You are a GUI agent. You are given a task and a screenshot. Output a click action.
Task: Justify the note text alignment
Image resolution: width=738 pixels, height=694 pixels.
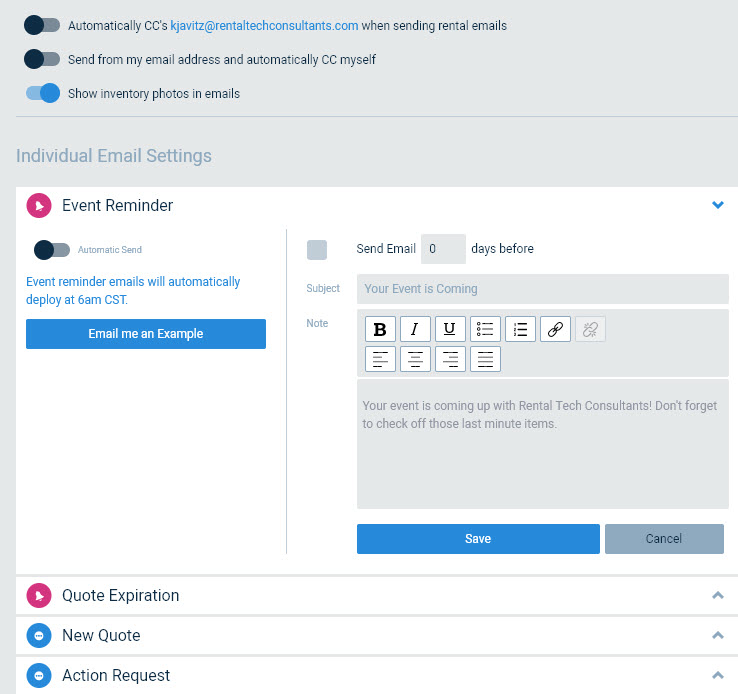(x=485, y=359)
